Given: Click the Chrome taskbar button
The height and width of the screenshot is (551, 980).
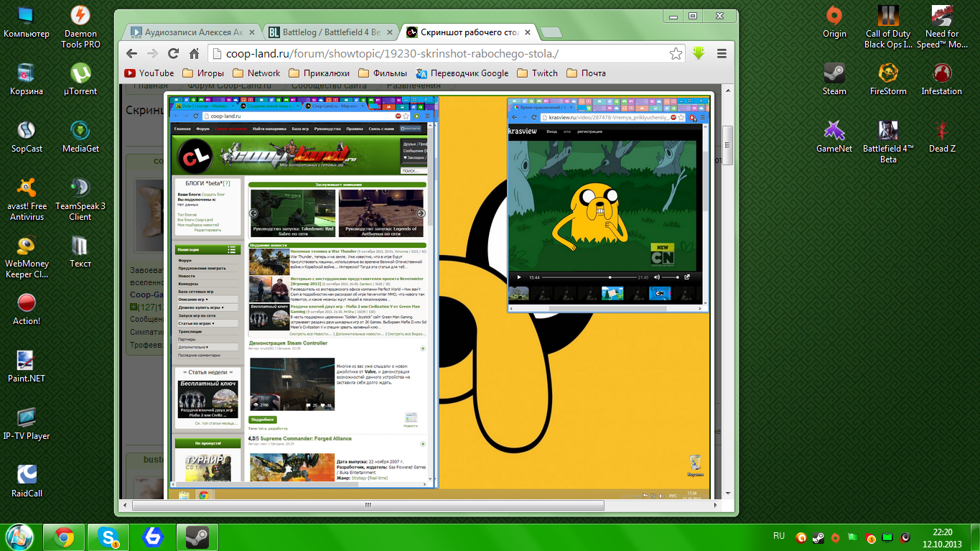Looking at the screenshot, I should coord(64,537).
